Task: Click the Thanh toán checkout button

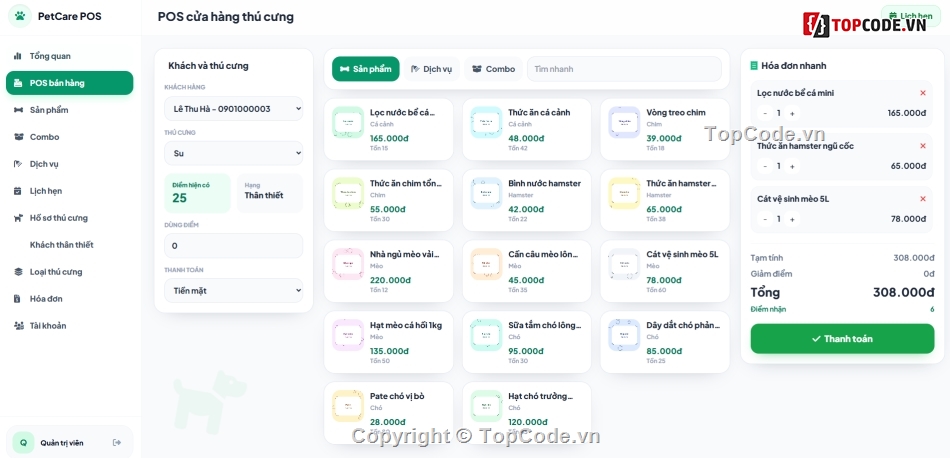Action: tap(842, 339)
